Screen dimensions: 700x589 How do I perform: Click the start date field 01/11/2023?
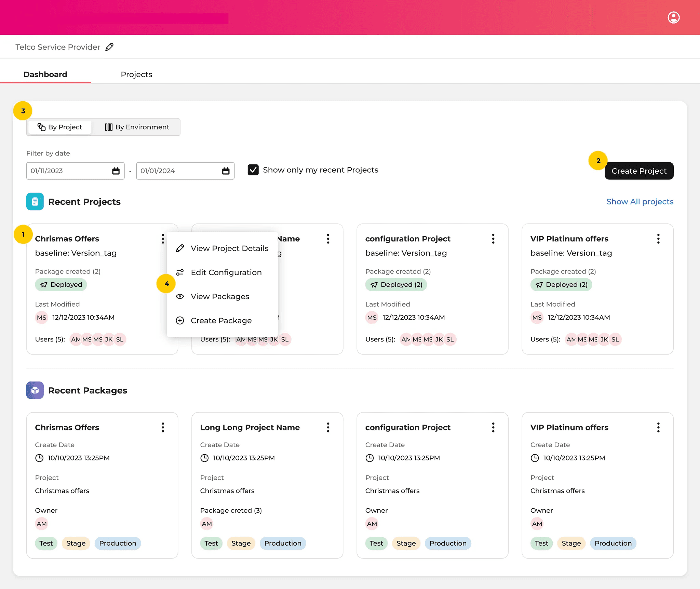click(75, 171)
